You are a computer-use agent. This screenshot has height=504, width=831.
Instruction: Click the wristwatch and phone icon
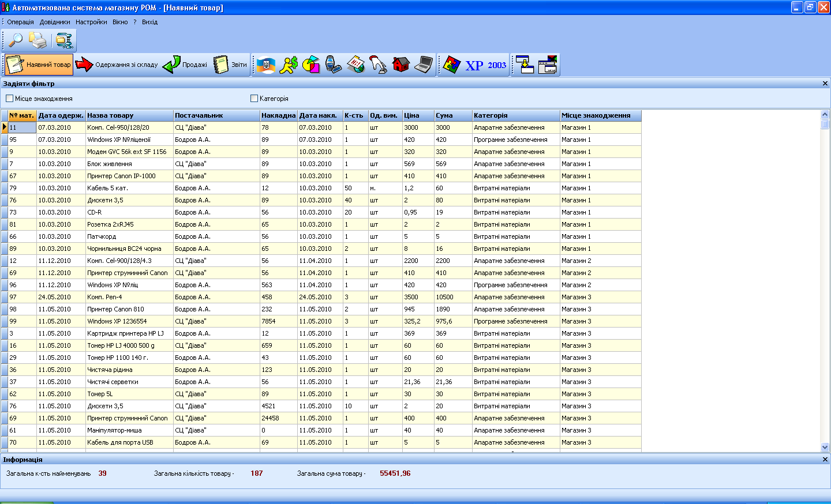(334, 65)
